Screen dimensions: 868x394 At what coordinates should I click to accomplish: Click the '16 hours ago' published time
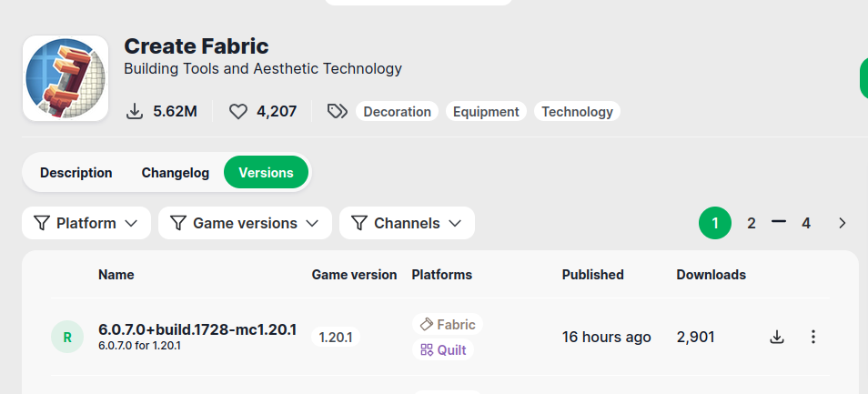[x=607, y=337]
